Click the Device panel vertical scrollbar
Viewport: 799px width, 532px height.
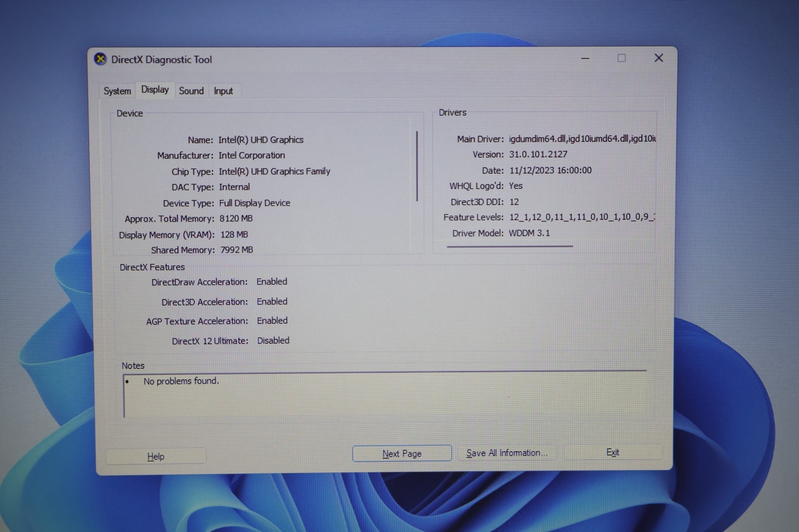coord(417,166)
